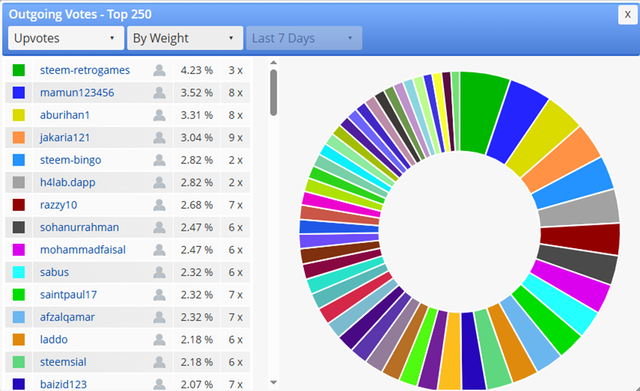Click person icon in sabus row
This screenshot has height=391, width=640.
(159, 272)
